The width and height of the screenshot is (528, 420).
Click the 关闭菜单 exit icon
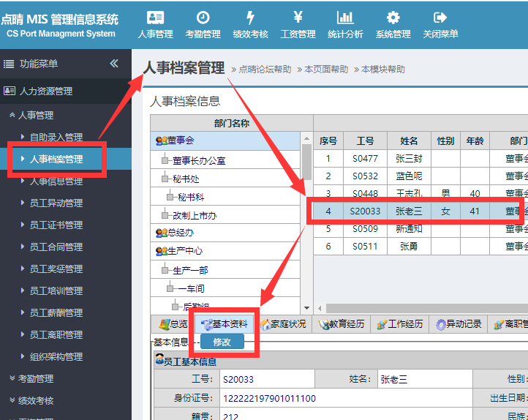(440, 18)
